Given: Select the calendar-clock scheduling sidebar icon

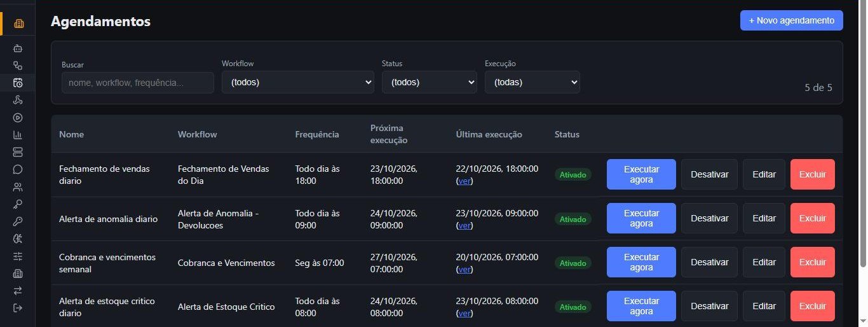Looking at the screenshot, I should [x=18, y=83].
